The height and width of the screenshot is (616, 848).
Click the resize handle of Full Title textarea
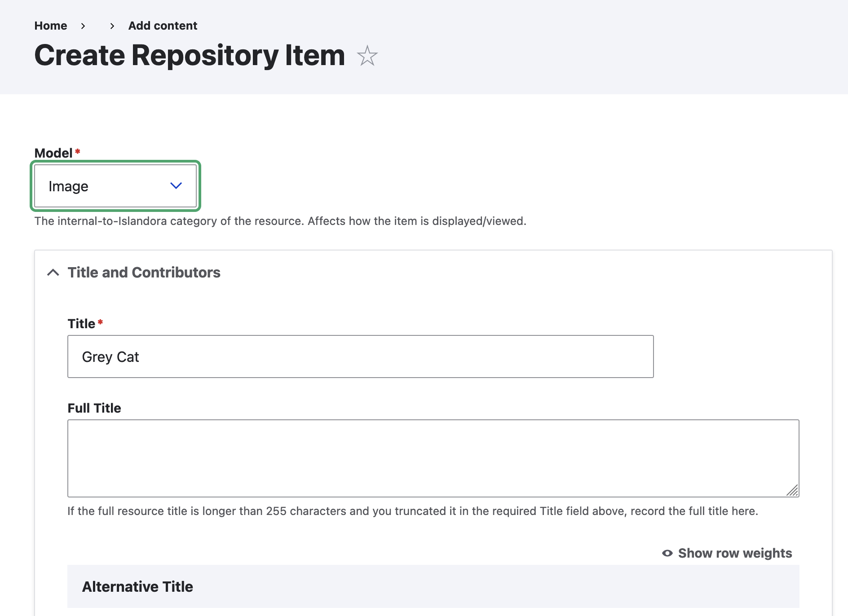tap(792, 490)
